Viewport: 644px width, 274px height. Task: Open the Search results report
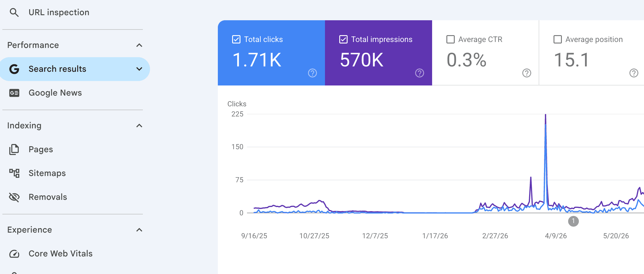coord(74,69)
